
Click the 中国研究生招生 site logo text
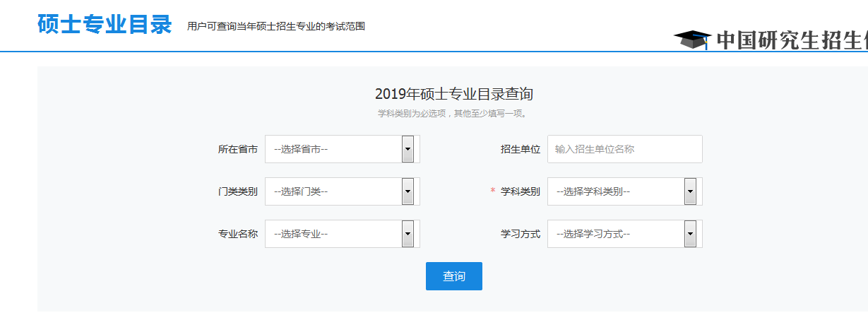pyautogui.click(x=791, y=40)
